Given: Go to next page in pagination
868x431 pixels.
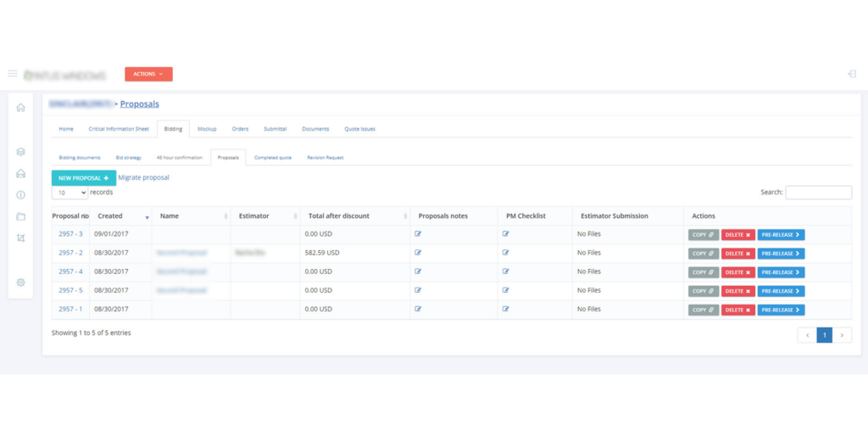Looking at the screenshot, I should point(842,335).
